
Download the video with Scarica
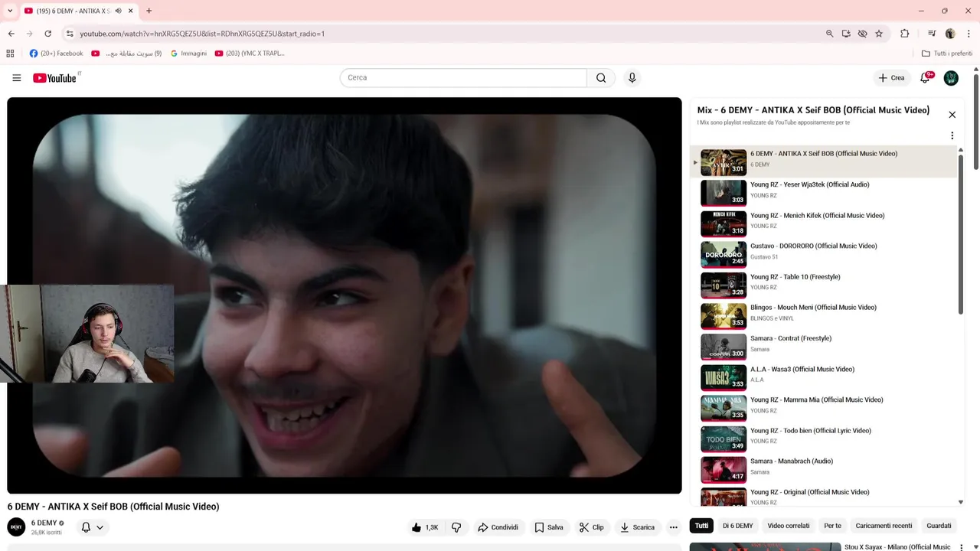coord(637,527)
